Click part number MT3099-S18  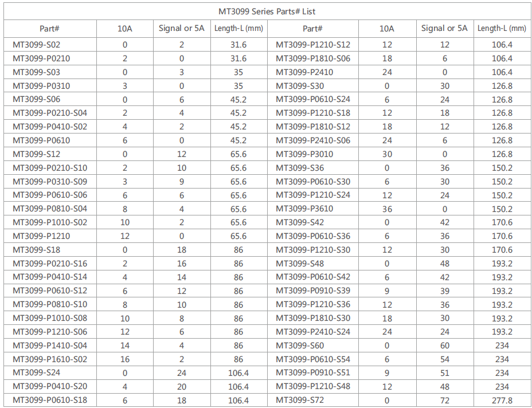point(36,250)
